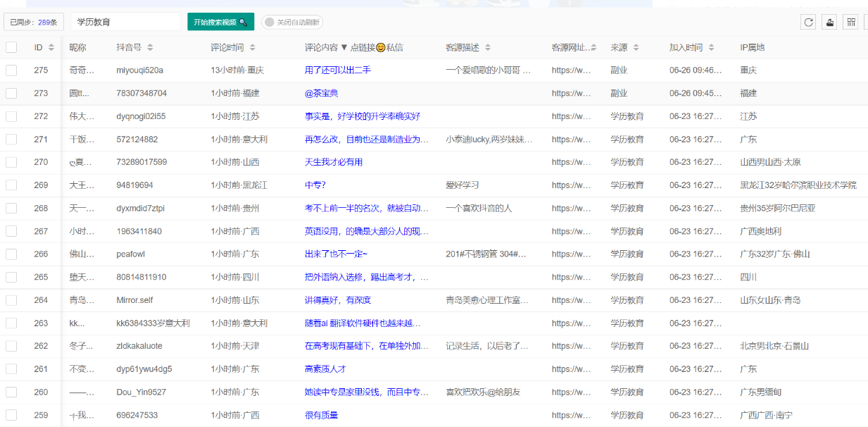Check the box for row 269
The height and width of the screenshot is (427, 868).
[x=11, y=185]
